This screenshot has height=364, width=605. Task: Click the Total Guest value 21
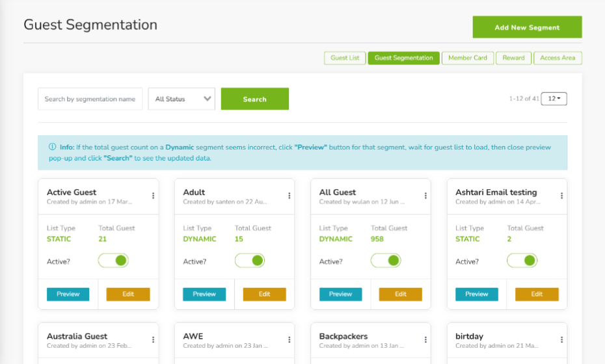(x=102, y=239)
